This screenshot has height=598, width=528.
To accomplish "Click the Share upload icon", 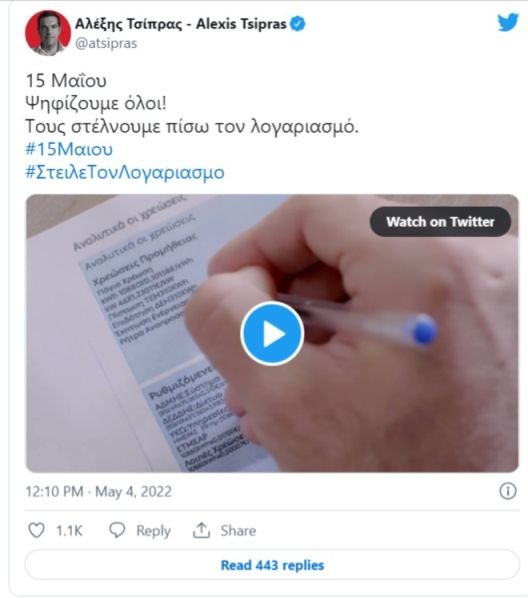I will 201,530.
